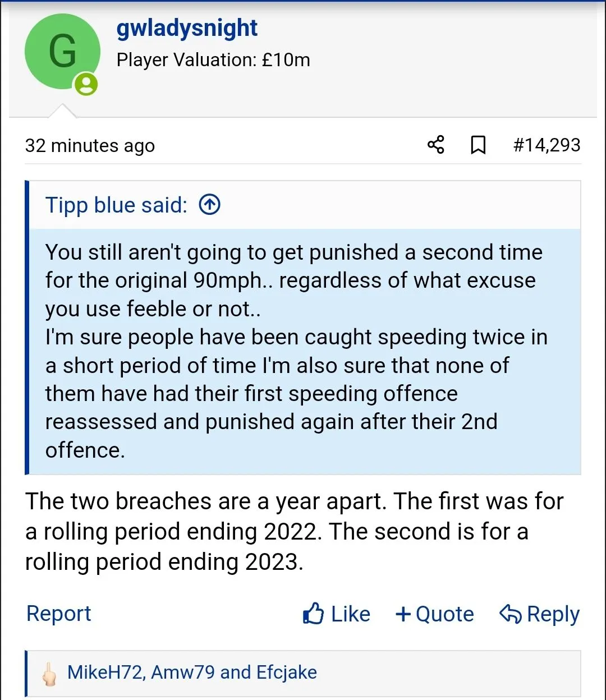Click the share icon on the post

click(436, 145)
